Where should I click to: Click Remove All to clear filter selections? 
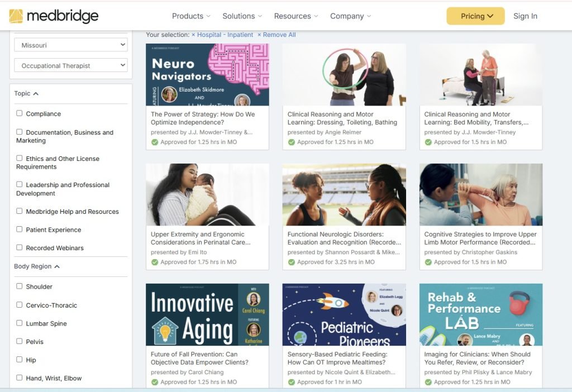[277, 35]
